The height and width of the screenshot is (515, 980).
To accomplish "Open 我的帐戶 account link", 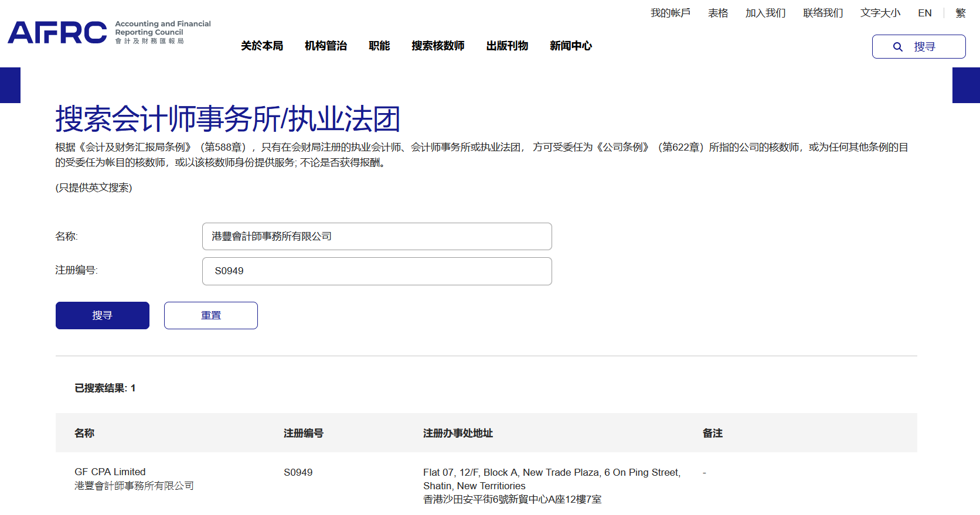I will (x=670, y=13).
